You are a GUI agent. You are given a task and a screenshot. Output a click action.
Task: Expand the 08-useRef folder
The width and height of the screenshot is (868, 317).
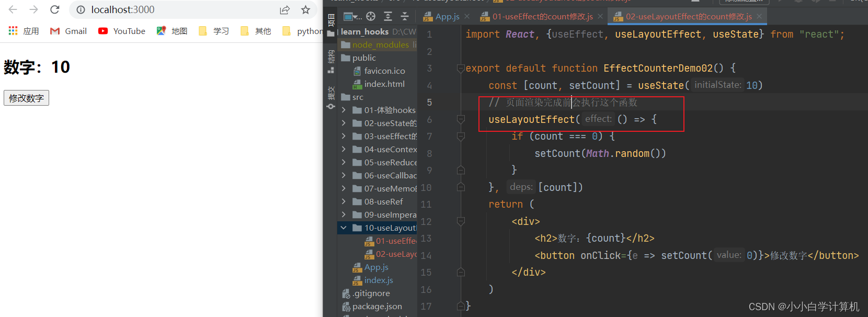point(344,201)
